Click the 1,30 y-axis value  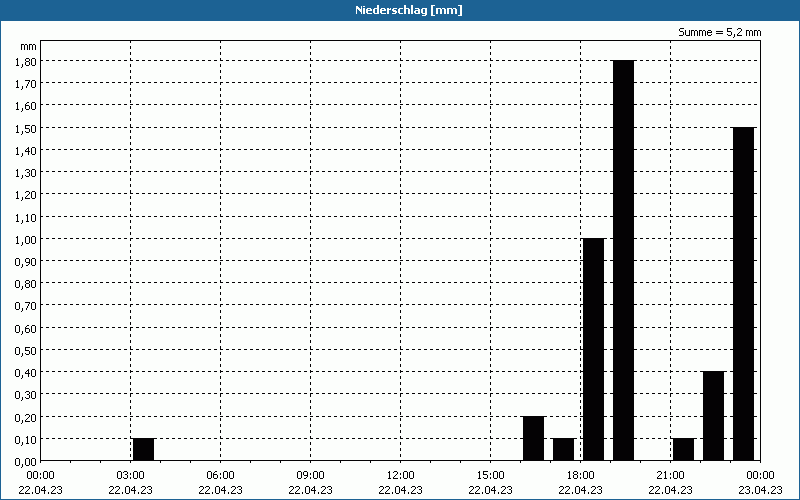coord(26,172)
